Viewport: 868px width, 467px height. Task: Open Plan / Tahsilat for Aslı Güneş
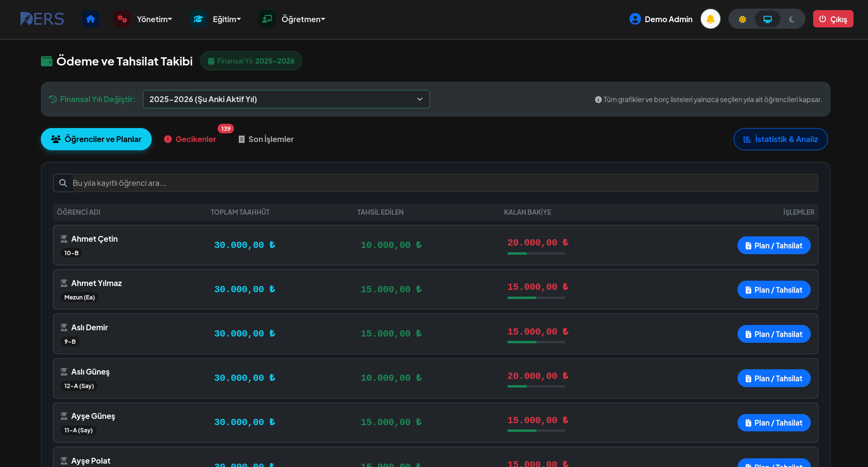(774, 378)
